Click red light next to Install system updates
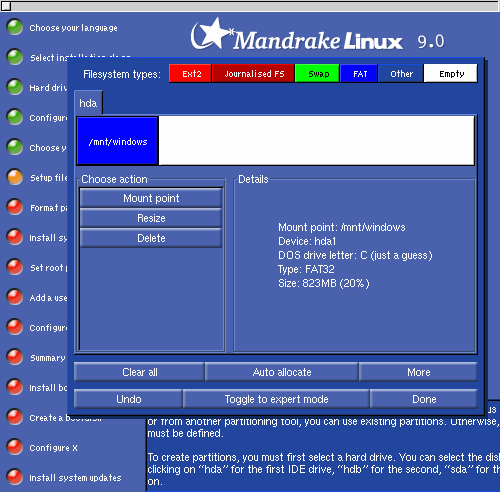 click(15, 477)
